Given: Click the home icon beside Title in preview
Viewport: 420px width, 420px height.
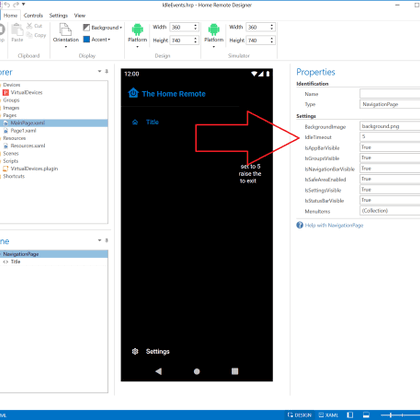Looking at the screenshot, I should (x=135, y=122).
